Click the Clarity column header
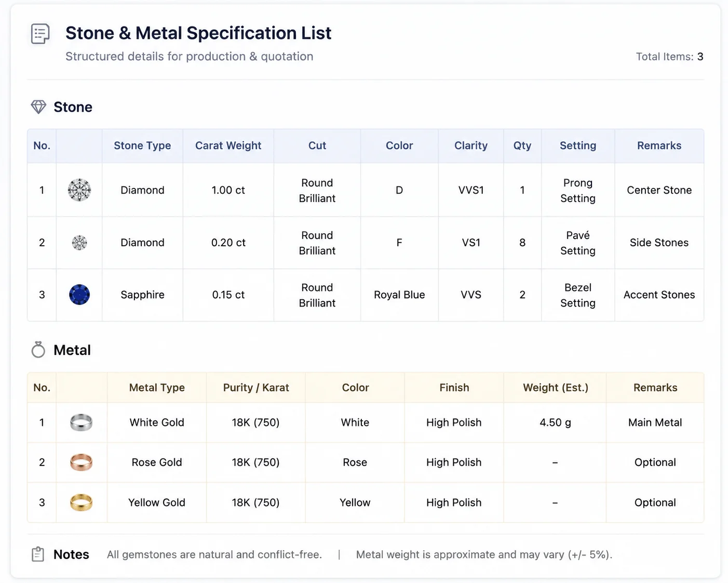This screenshot has width=728, height=583. tap(471, 146)
